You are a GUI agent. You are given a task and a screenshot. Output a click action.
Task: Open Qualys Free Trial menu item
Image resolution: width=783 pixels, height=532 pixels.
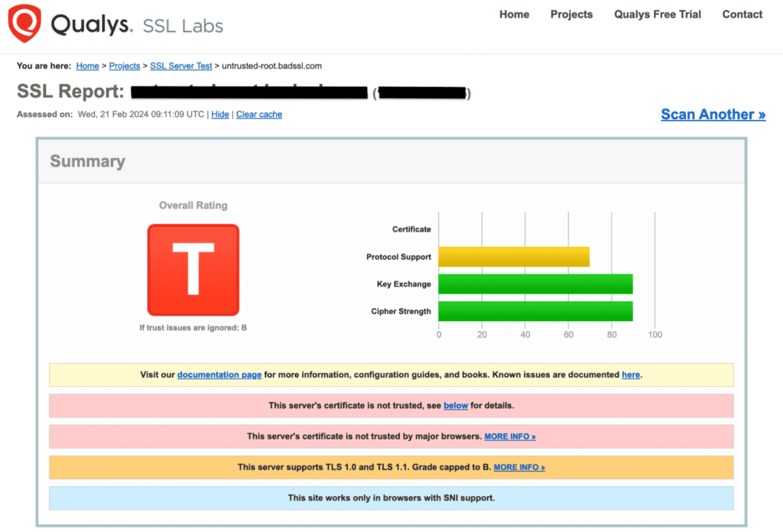point(657,15)
